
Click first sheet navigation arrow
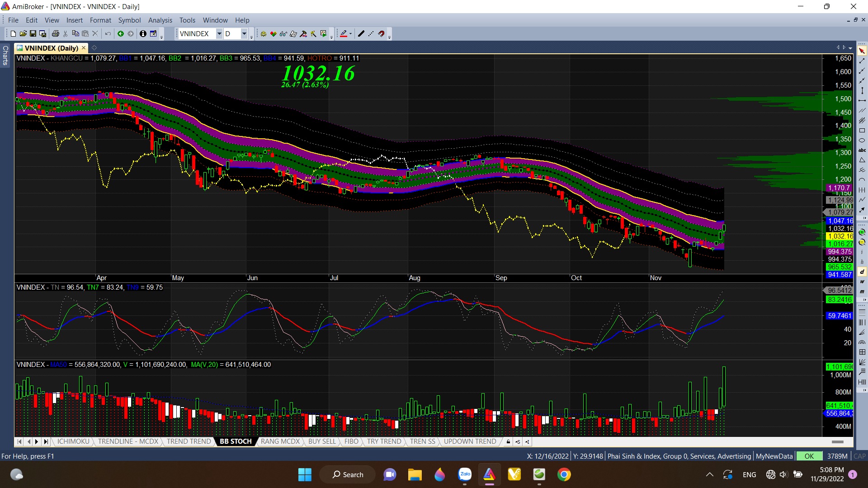click(x=19, y=441)
